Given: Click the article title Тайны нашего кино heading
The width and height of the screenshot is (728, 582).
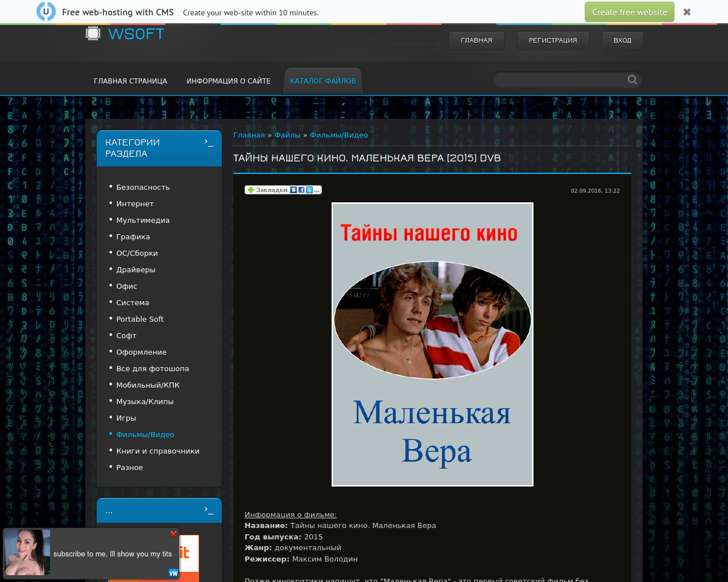Looking at the screenshot, I should point(367,158).
